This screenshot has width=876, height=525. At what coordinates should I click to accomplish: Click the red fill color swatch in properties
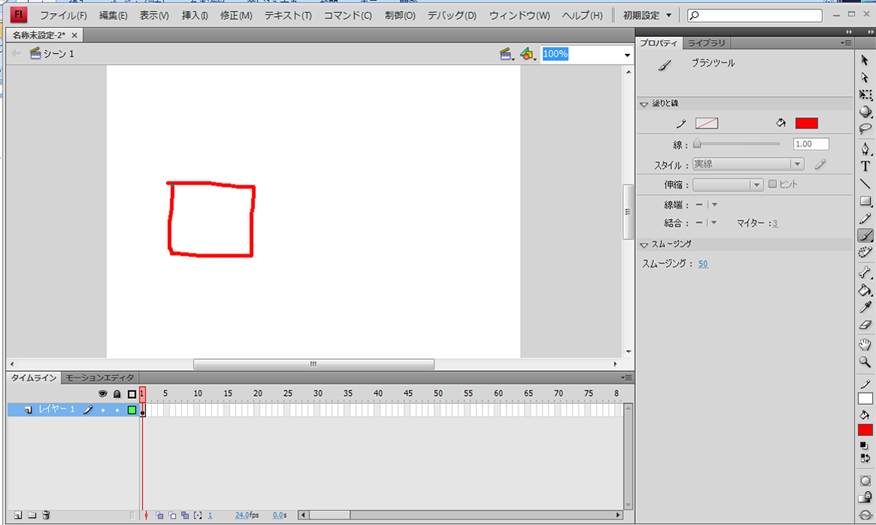pos(806,123)
